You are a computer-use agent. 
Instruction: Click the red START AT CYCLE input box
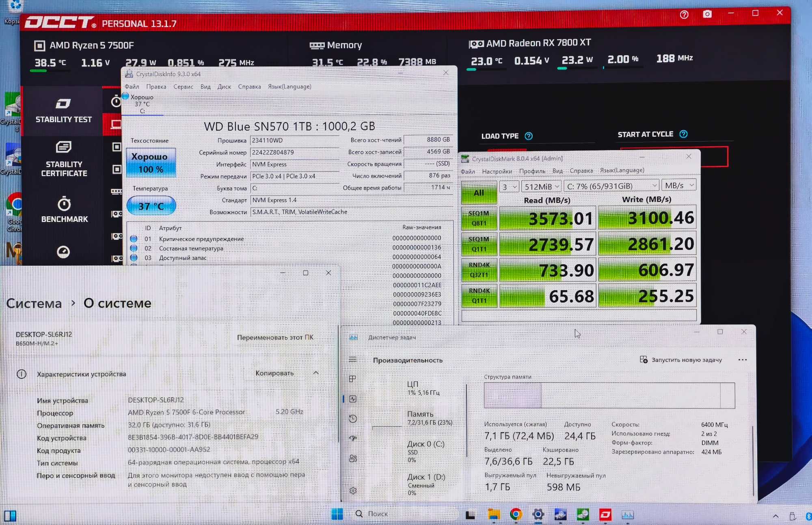tap(674, 157)
